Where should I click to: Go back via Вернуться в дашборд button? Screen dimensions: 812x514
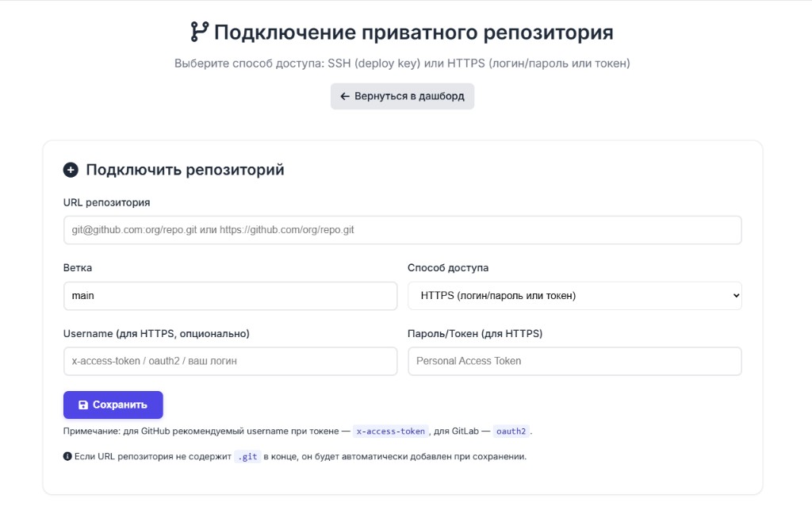click(402, 97)
